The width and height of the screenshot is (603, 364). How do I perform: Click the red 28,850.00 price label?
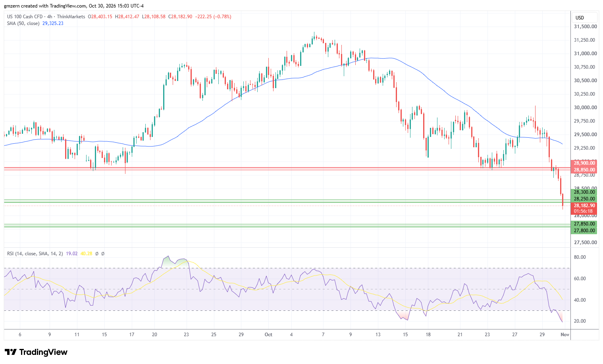click(x=584, y=170)
